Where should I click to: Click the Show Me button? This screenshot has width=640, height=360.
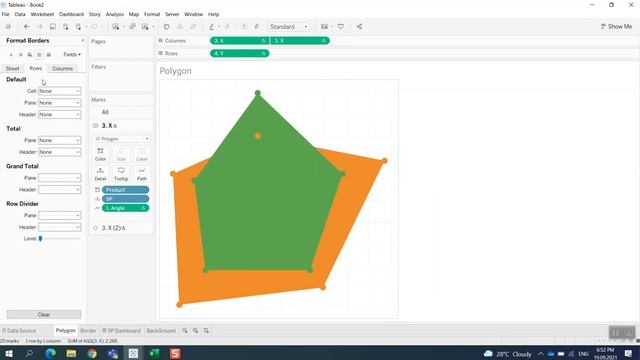click(616, 27)
